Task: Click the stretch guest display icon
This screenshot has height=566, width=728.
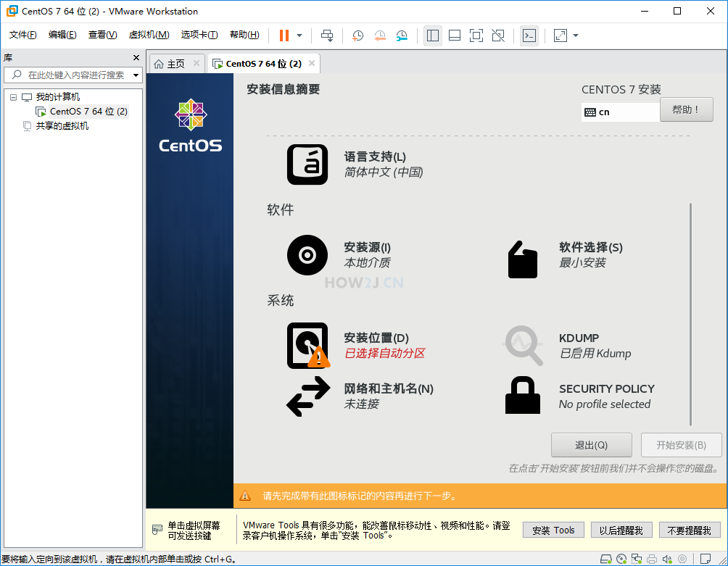Action: point(561,36)
